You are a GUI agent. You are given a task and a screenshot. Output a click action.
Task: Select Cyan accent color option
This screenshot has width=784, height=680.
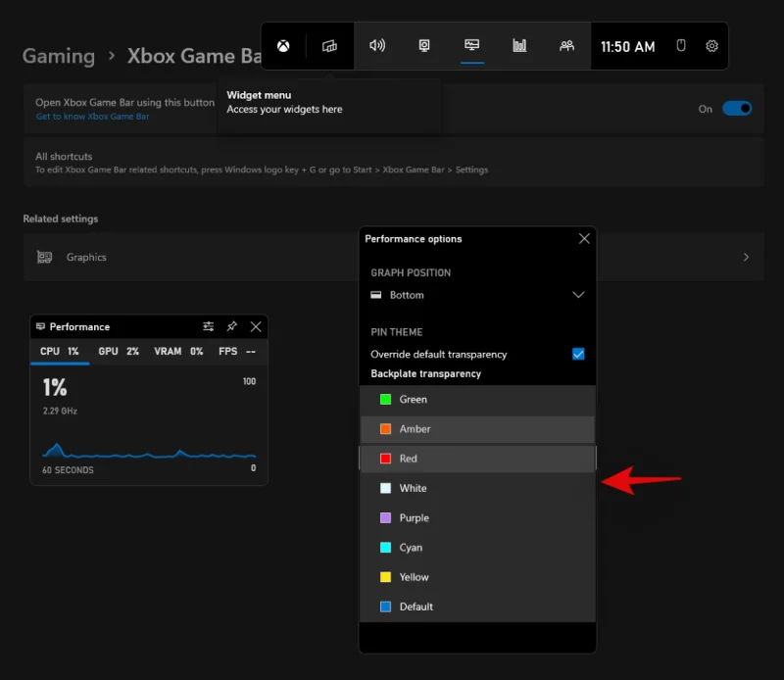coord(477,548)
